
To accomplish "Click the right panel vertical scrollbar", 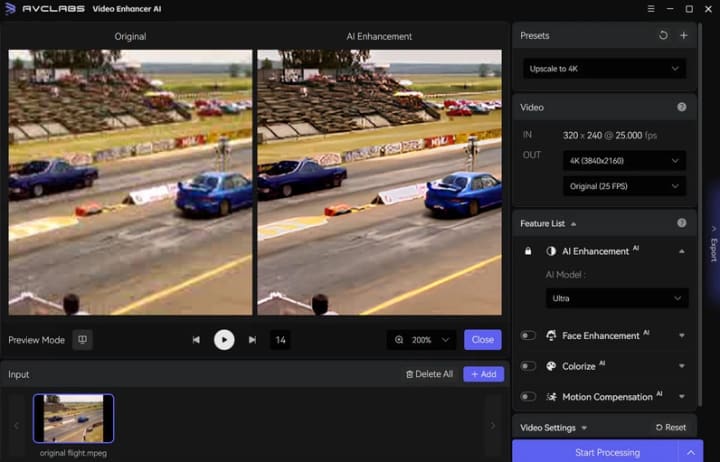I will 700,214.
